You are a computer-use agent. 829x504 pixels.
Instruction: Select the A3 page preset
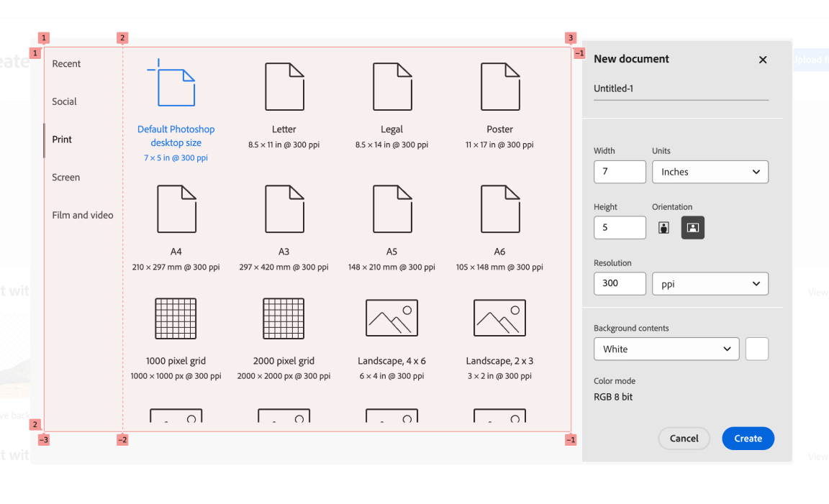(x=284, y=209)
